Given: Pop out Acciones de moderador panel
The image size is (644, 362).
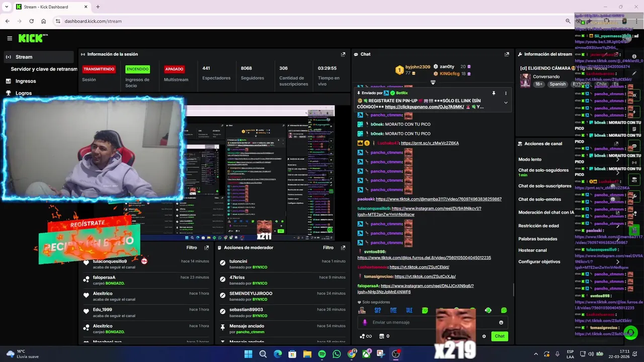Looking at the screenshot, I should 343,248.
